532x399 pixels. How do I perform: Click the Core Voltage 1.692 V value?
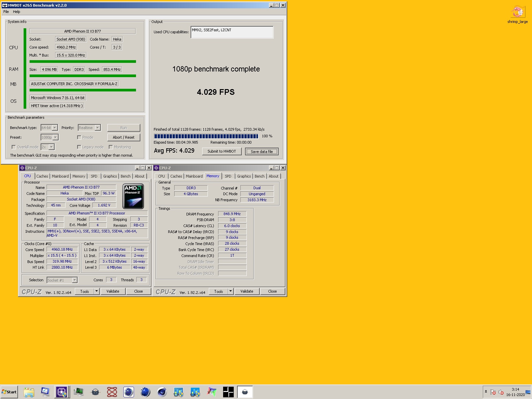[104, 205]
